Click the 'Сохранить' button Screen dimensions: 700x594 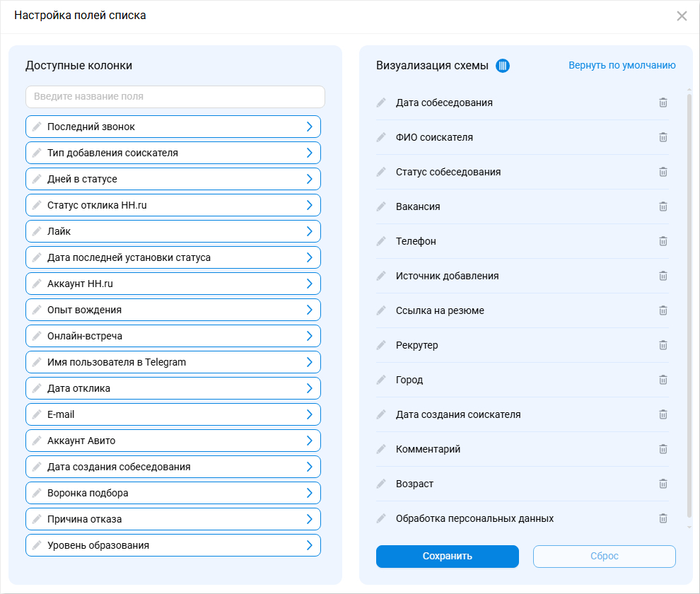pyautogui.click(x=447, y=557)
